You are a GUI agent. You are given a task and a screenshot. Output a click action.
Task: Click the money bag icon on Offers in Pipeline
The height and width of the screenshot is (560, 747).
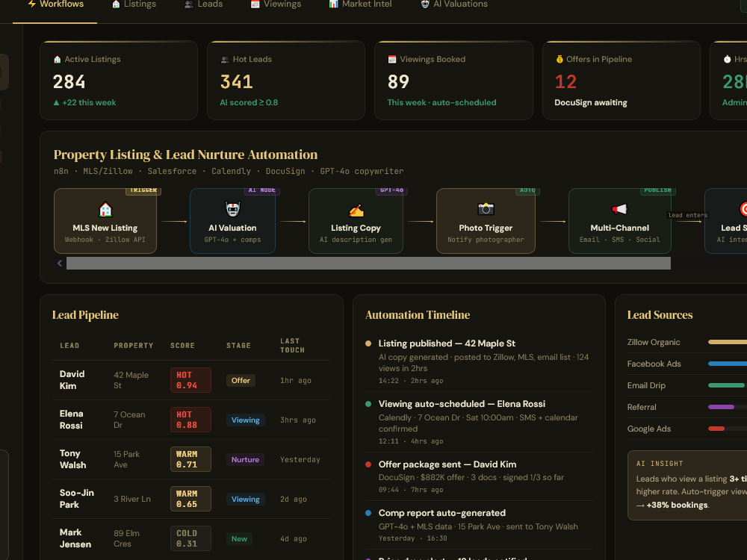point(560,59)
